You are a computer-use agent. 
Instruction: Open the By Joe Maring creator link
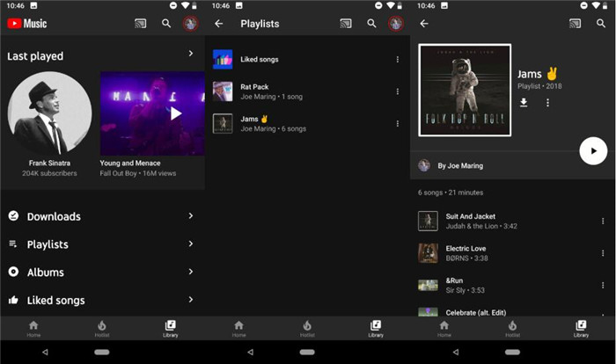pyautogui.click(x=451, y=165)
